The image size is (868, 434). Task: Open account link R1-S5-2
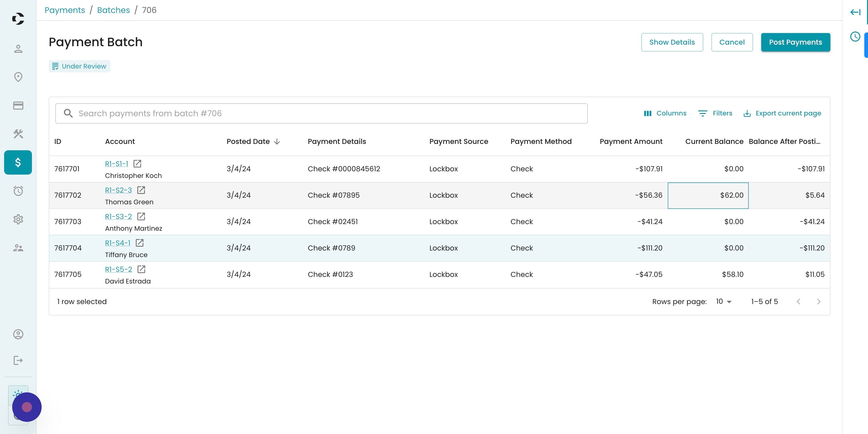pos(118,269)
